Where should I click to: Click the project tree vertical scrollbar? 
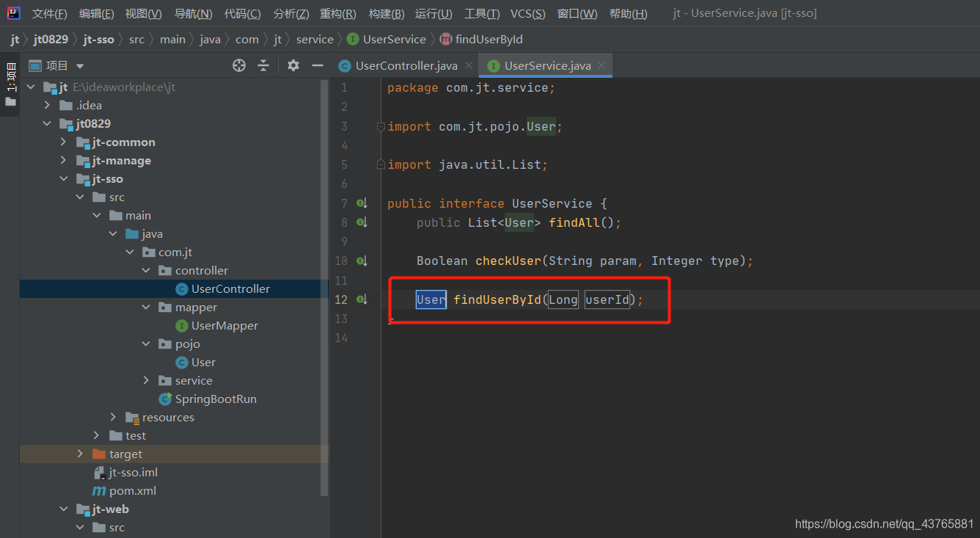coord(325,286)
